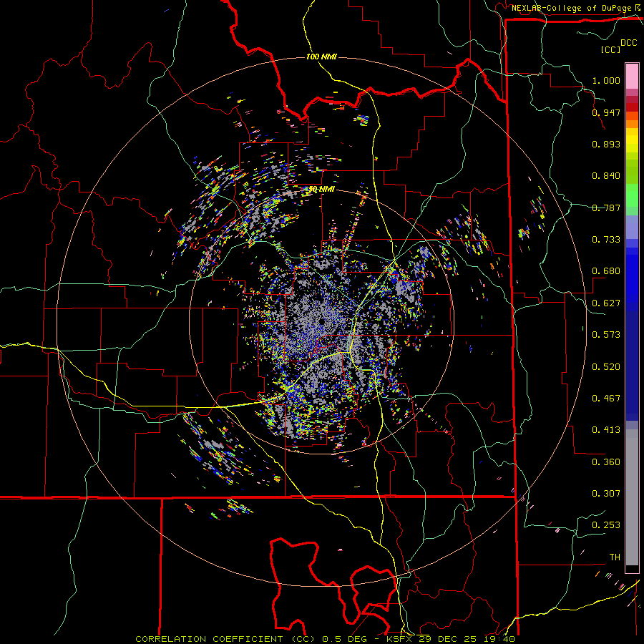The width and height of the screenshot is (644, 644).
Task: Select the 0.947 scale value
Action: coord(606,112)
